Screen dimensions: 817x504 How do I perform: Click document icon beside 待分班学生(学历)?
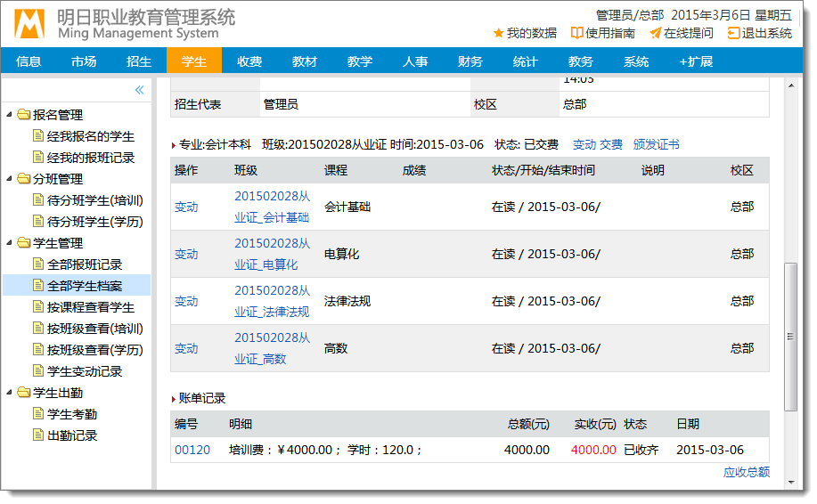click(38, 222)
